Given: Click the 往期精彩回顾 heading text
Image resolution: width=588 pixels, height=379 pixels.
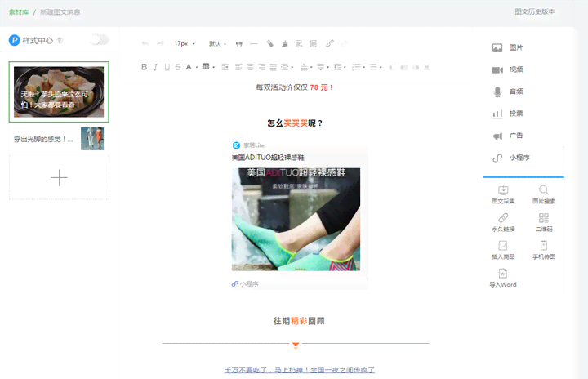Looking at the screenshot, I should point(299,321).
